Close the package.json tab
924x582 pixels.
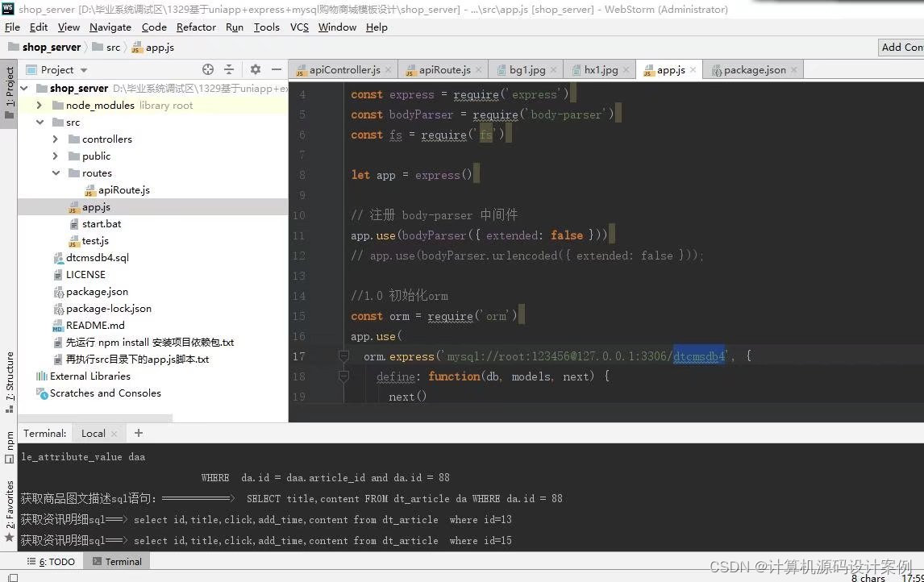pyautogui.click(x=793, y=70)
